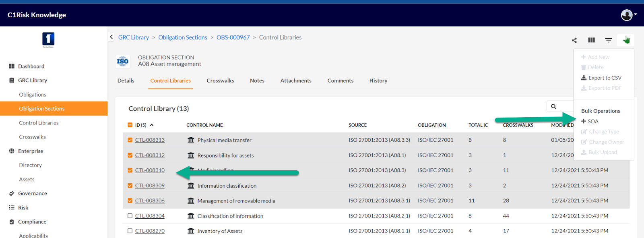Open the Details tab
The height and width of the screenshot is (238, 644).
click(x=126, y=81)
